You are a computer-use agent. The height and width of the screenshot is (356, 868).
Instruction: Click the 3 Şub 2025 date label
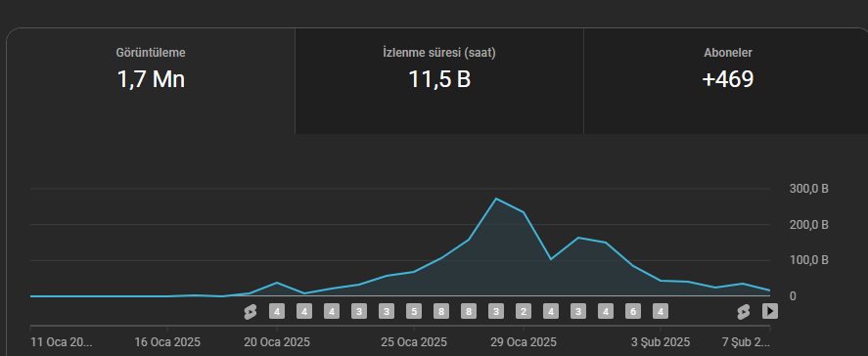click(x=661, y=342)
